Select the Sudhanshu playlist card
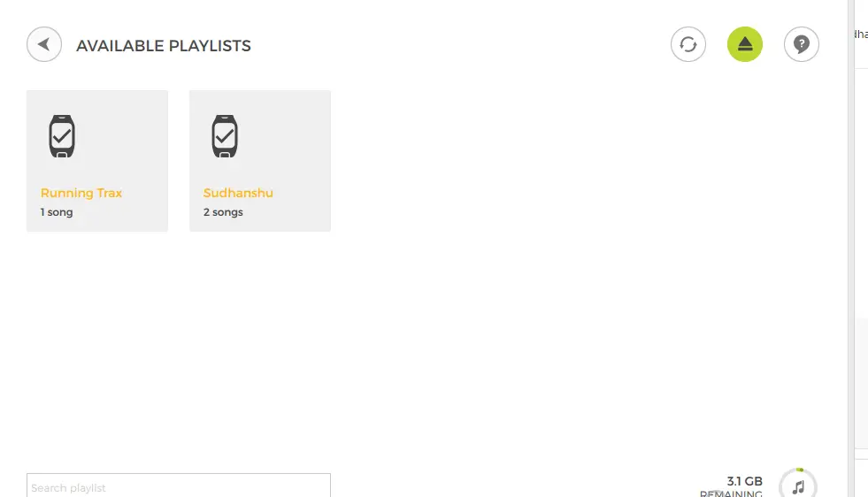The height and width of the screenshot is (497, 868). (x=259, y=160)
